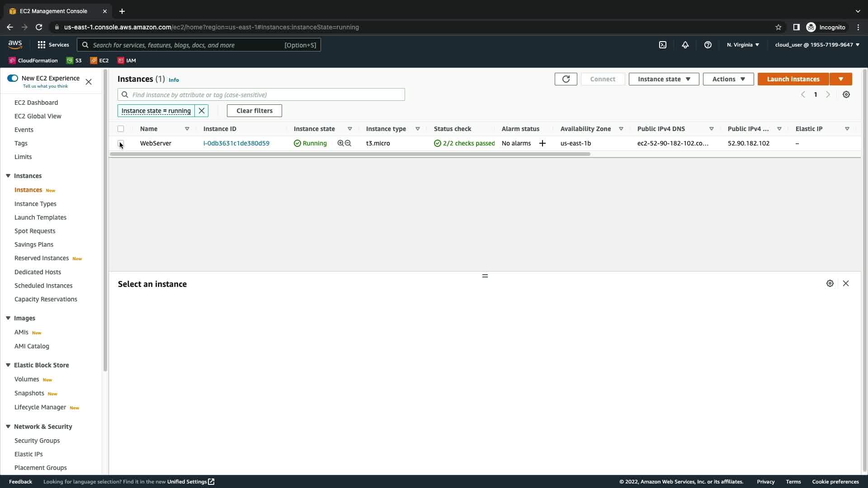
Task: Click the zoom-in icon beside Running state
Action: pos(340,143)
